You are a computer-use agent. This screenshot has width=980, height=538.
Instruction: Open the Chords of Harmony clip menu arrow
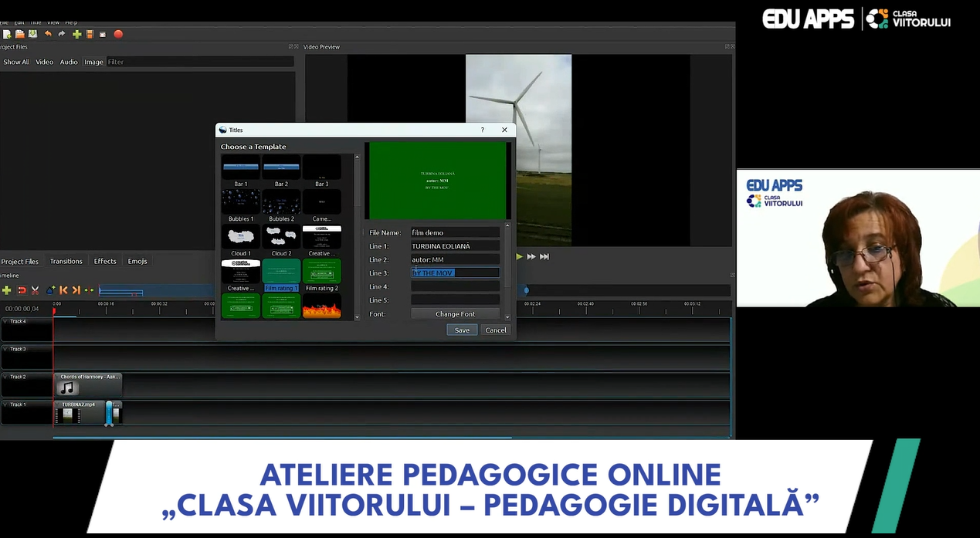click(x=58, y=377)
